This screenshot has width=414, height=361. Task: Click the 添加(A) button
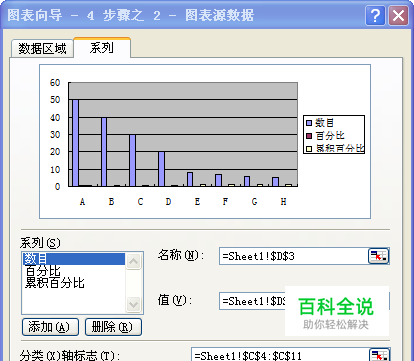pyautogui.click(x=50, y=327)
